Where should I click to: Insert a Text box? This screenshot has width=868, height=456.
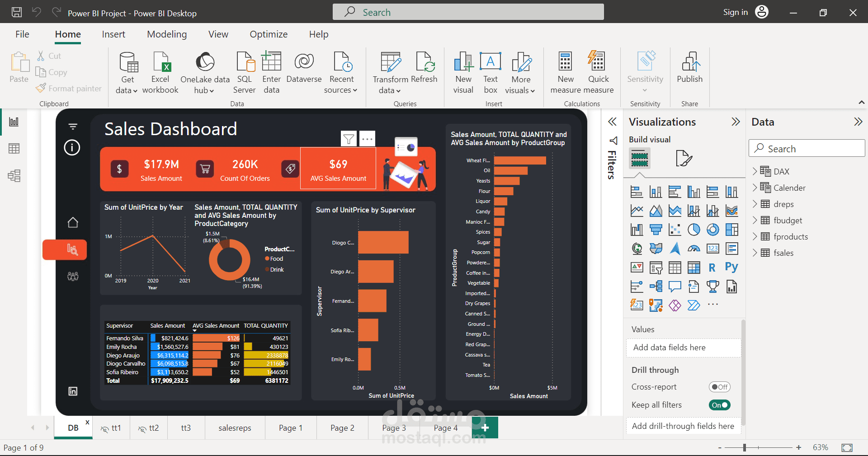click(491, 72)
